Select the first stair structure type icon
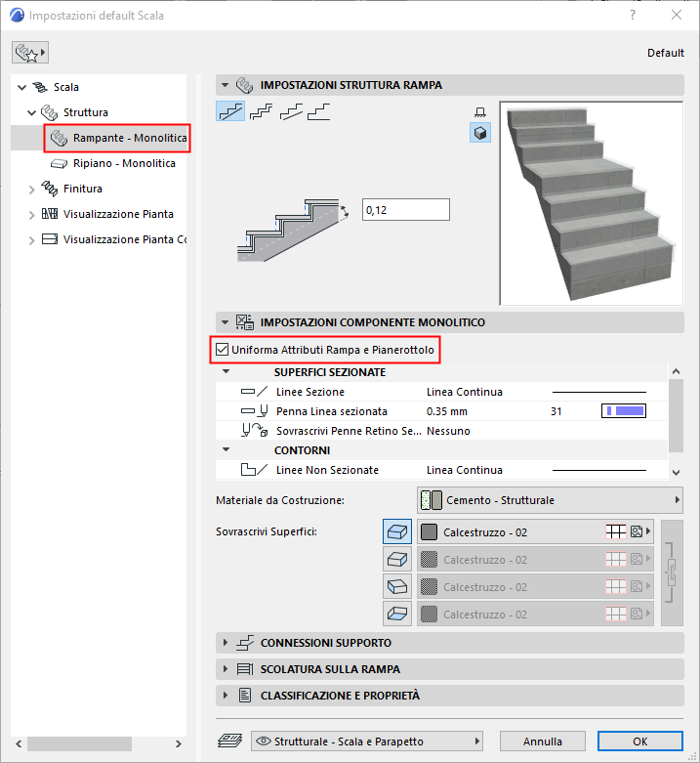 (x=230, y=111)
